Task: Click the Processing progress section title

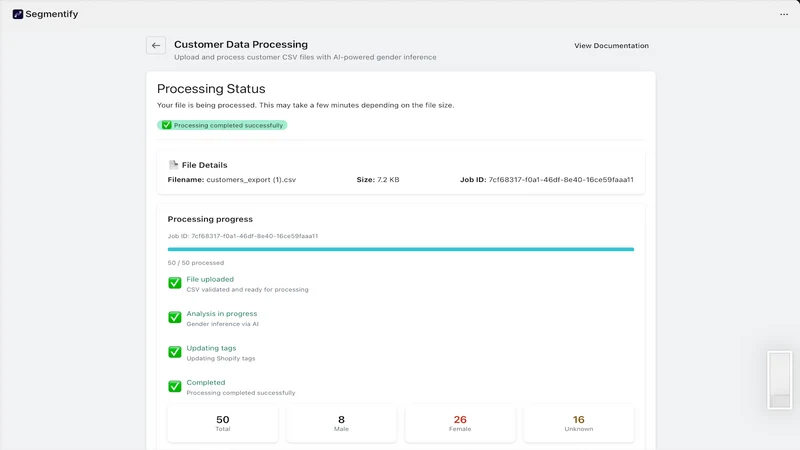Action: tap(210, 219)
